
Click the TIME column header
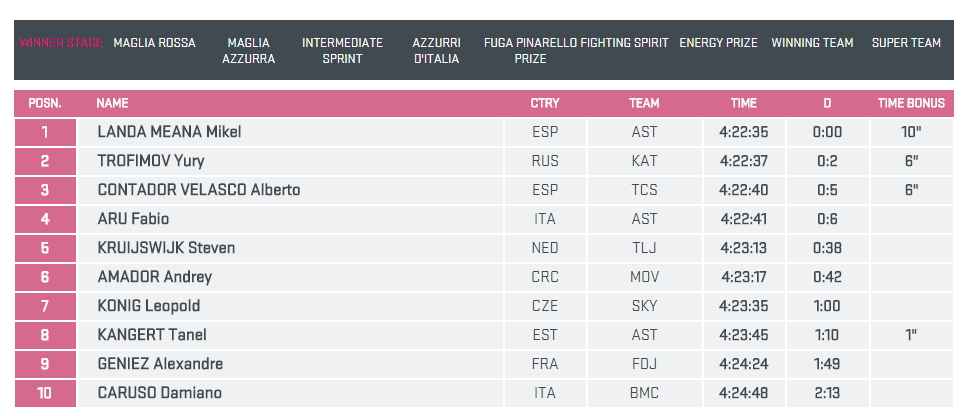[x=743, y=103]
